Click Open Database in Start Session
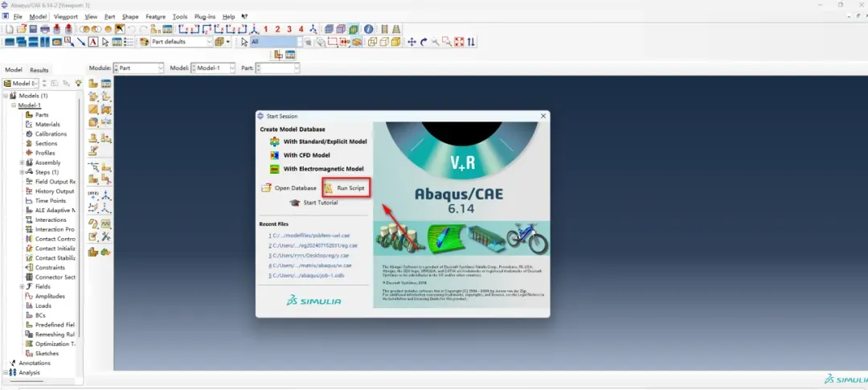 click(289, 188)
